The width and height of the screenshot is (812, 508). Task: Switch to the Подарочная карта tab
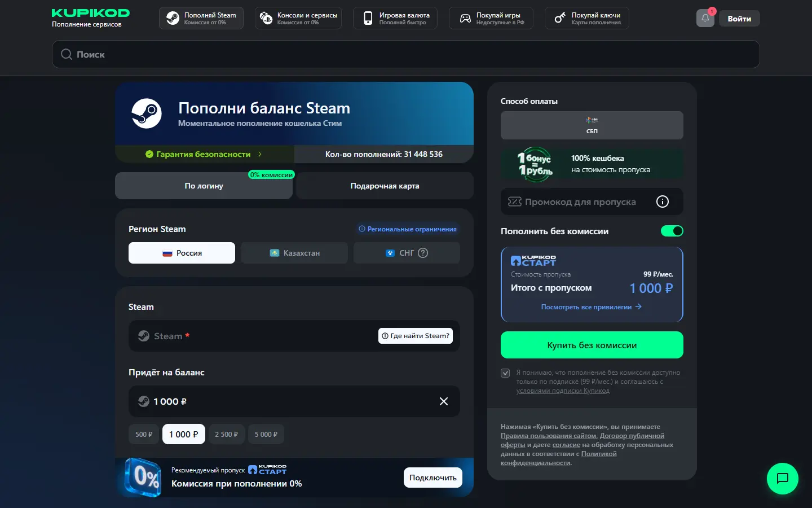pyautogui.click(x=385, y=186)
